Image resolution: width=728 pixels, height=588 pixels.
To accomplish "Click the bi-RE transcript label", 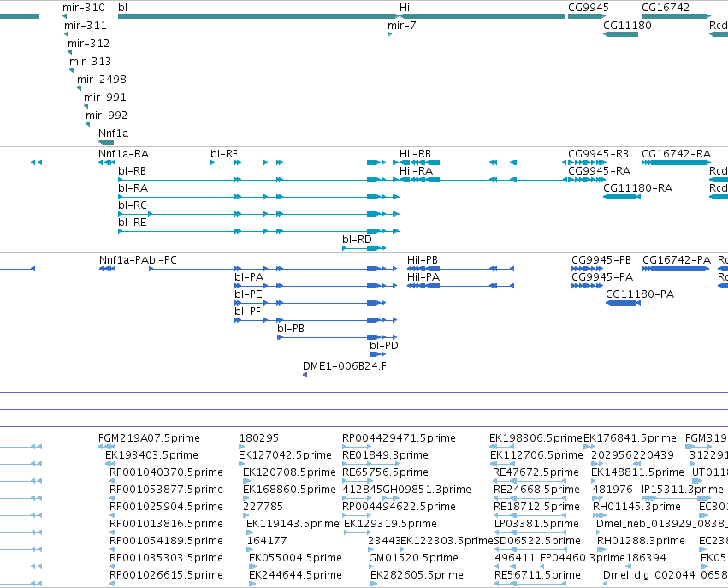I will click(x=133, y=223).
